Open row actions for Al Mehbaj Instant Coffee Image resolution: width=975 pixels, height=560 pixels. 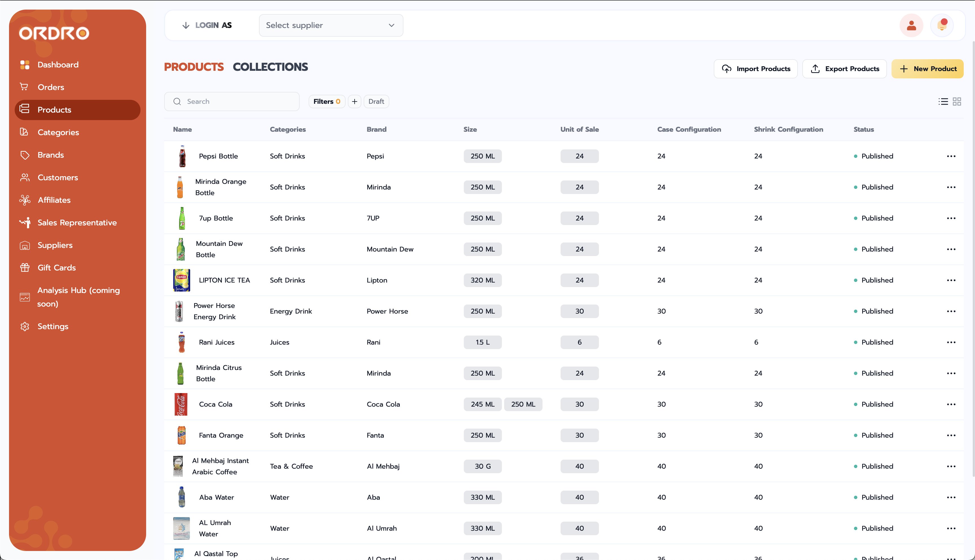(951, 467)
